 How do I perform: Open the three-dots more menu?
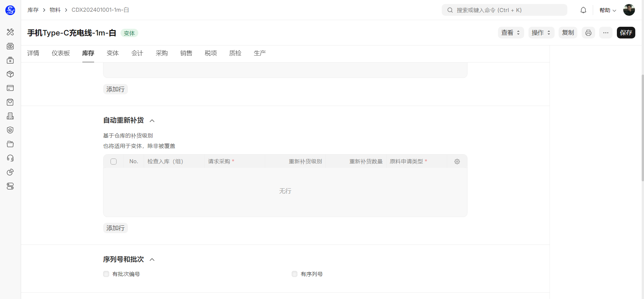tap(606, 32)
